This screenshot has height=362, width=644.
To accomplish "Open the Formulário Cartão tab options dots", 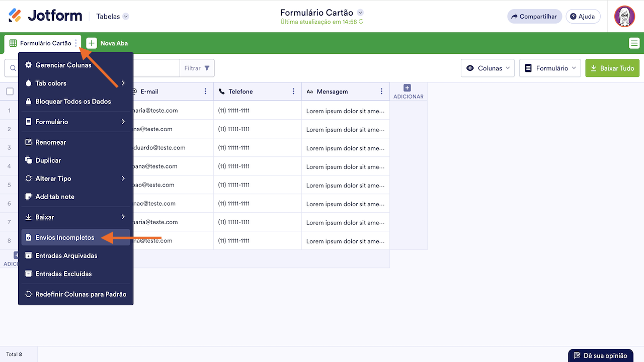I will coord(76,43).
